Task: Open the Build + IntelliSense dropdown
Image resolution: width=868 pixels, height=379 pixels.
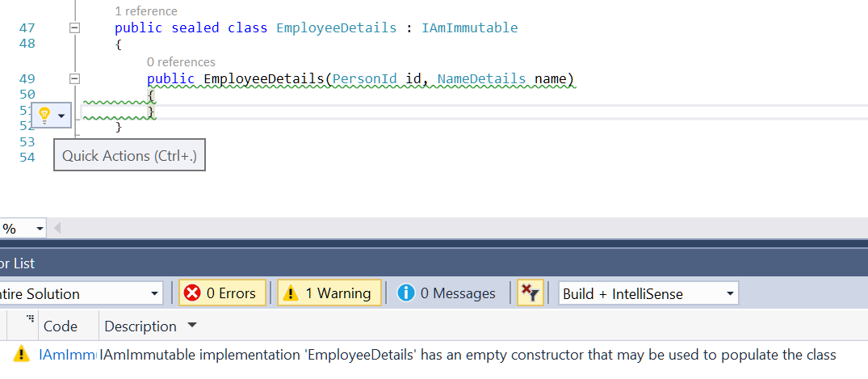Action: (x=648, y=293)
